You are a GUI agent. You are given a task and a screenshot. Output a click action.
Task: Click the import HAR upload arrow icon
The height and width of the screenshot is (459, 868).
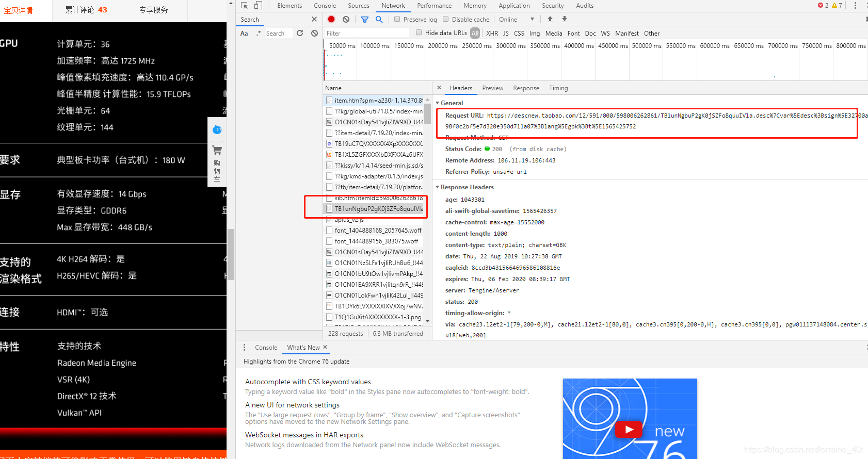(x=550, y=19)
